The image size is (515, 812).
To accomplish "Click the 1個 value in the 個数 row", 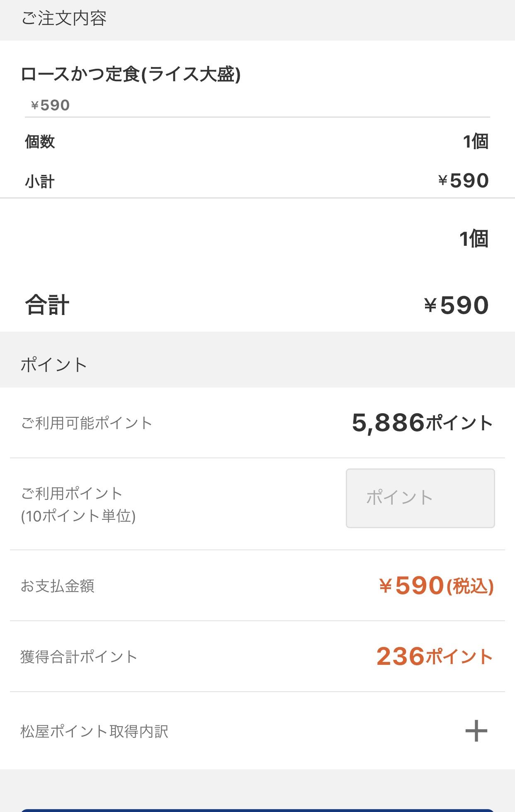I will pos(476,142).
